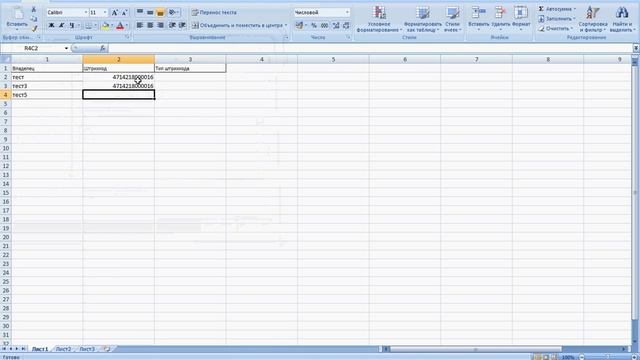The height and width of the screenshot is (360, 640).
Task: Open the Шрифт group dialog launcher
Action: (x=127, y=37)
